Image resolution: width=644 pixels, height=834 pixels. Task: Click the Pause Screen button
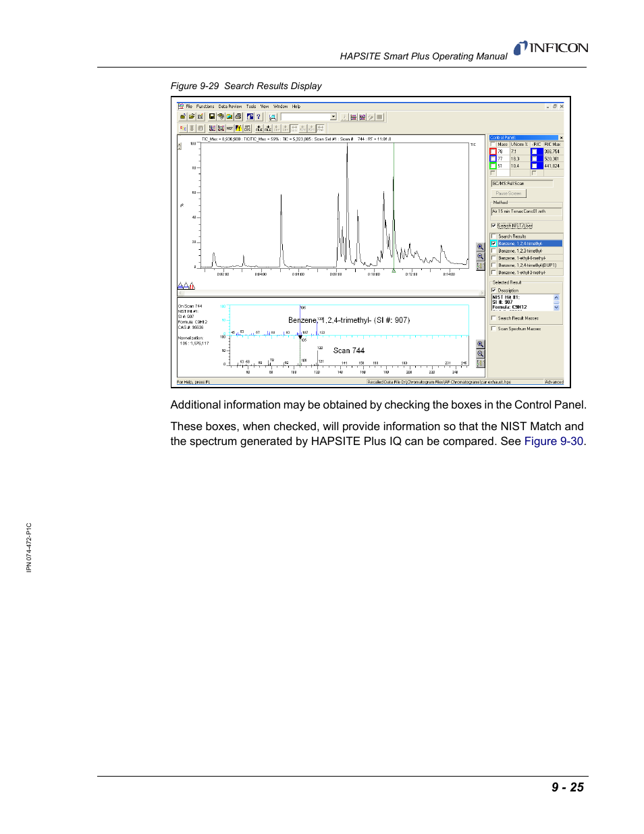coord(508,193)
